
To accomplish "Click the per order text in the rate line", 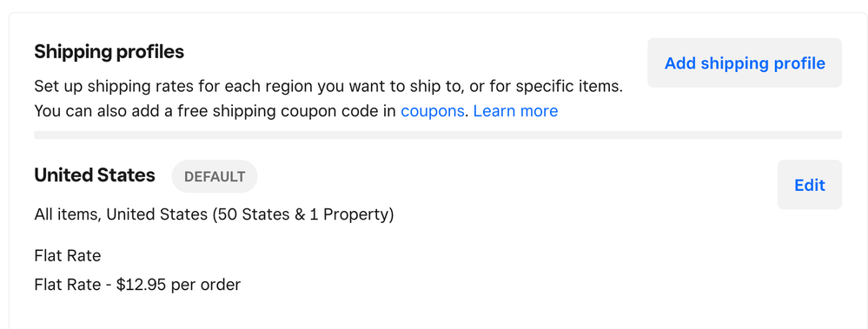I will pyautogui.click(x=205, y=286).
